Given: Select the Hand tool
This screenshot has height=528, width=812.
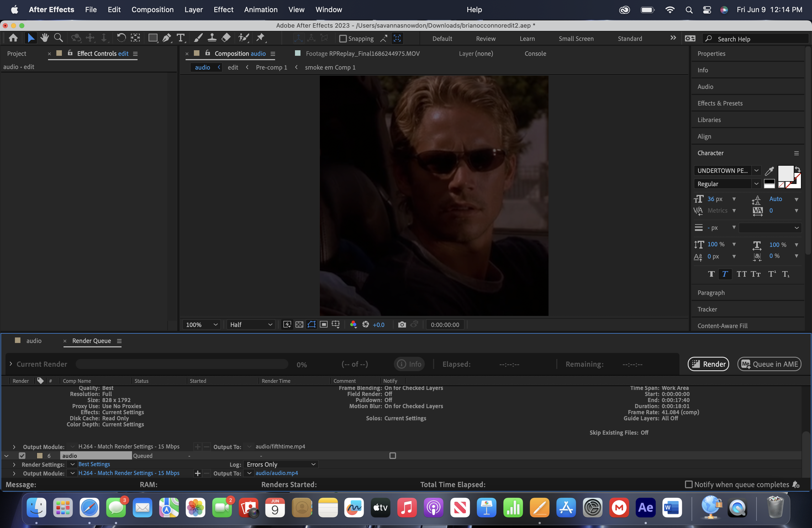Looking at the screenshot, I should (x=44, y=38).
